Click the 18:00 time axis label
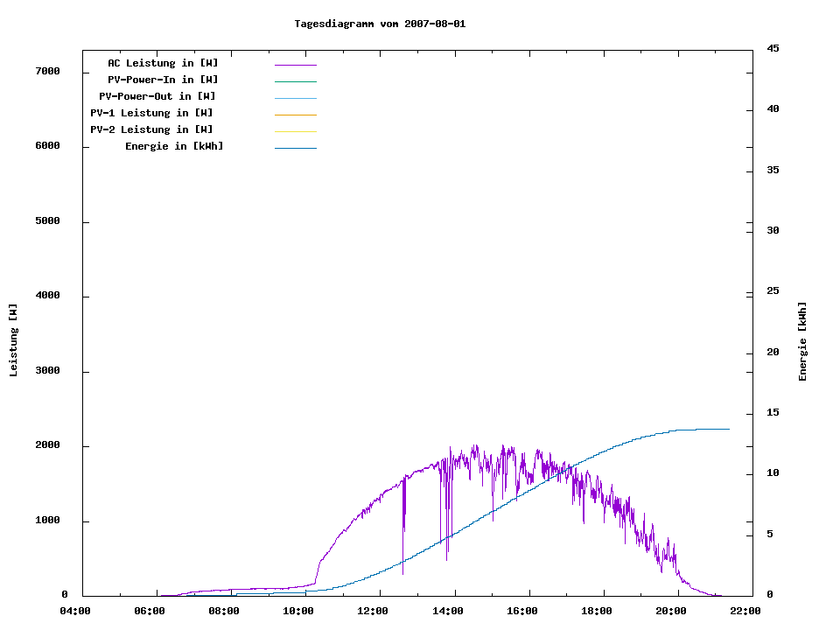This screenshot has width=840, height=630. pos(596,611)
